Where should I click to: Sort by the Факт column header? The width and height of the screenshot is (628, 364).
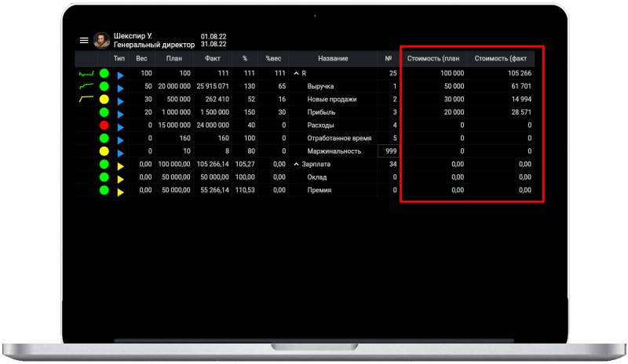pos(212,59)
